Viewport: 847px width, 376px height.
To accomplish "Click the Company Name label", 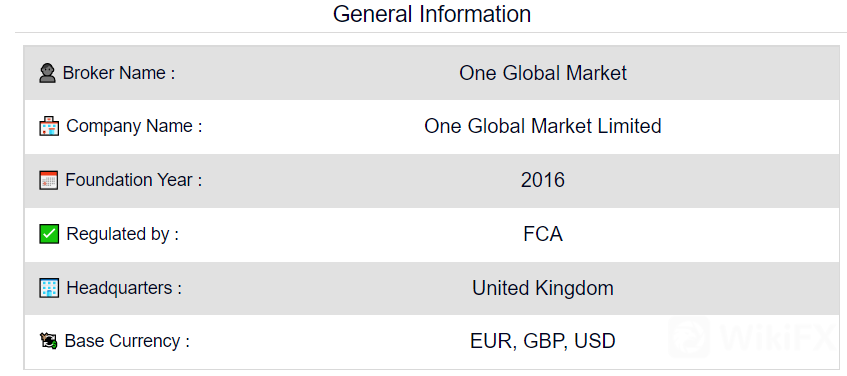I will [134, 126].
